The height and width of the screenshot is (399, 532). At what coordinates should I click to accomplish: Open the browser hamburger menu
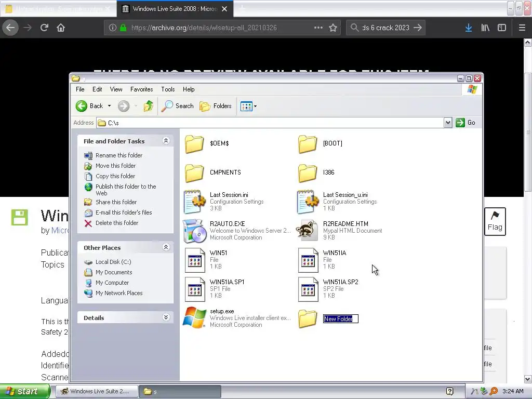point(522,28)
